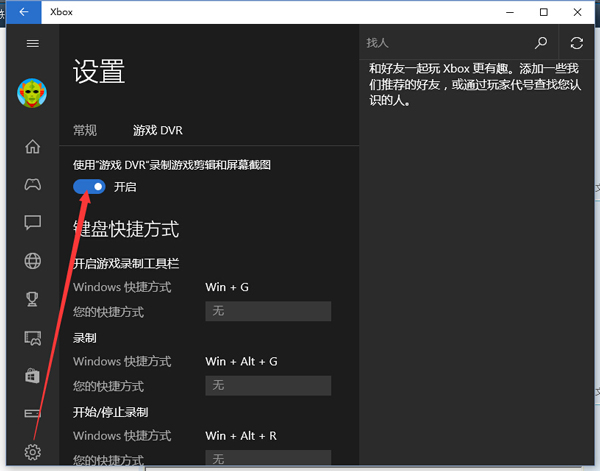Image resolution: width=600 pixels, height=471 pixels.
Task: Go to Home in the sidebar
Action: [32, 147]
